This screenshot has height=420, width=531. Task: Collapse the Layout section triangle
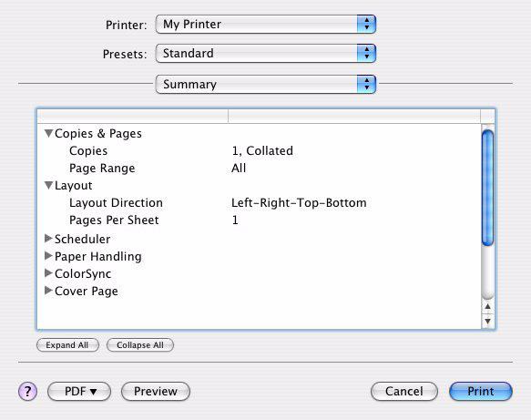(x=49, y=185)
